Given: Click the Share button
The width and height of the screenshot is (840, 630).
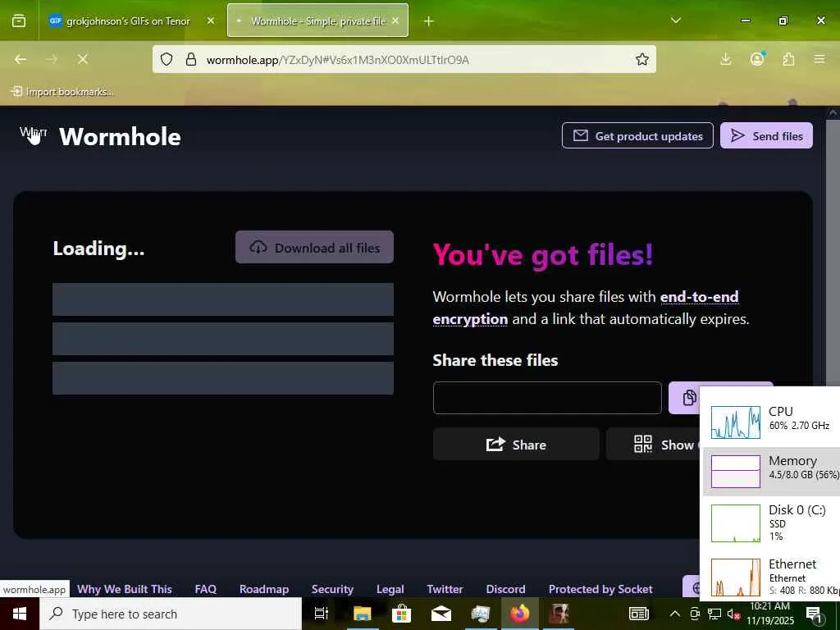Looking at the screenshot, I should (516, 444).
